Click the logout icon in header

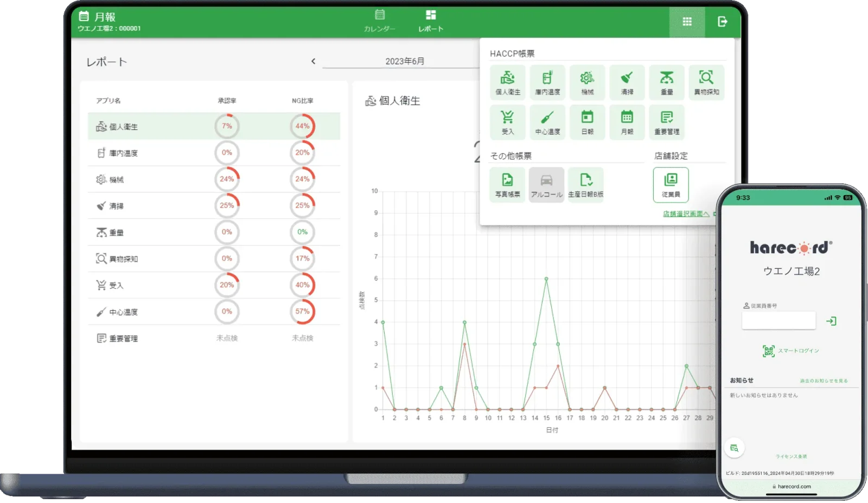tap(722, 22)
